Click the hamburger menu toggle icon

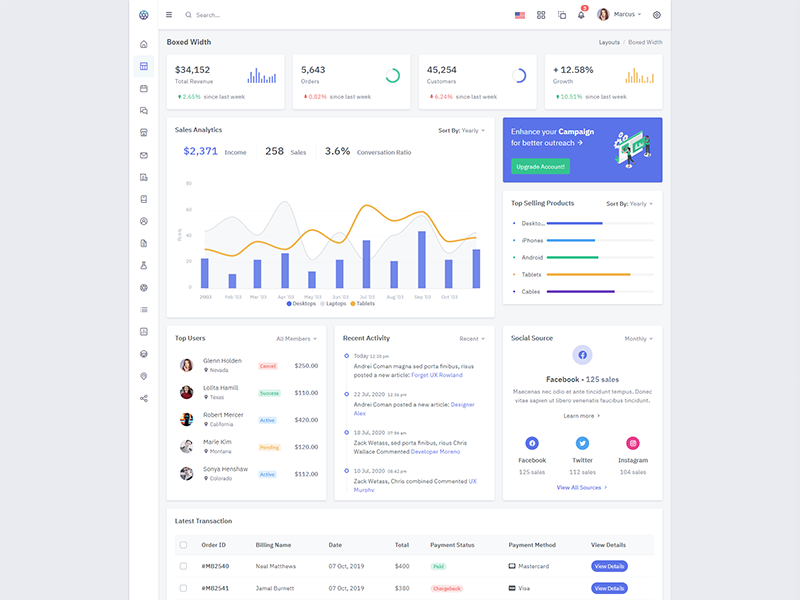pos(169,15)
